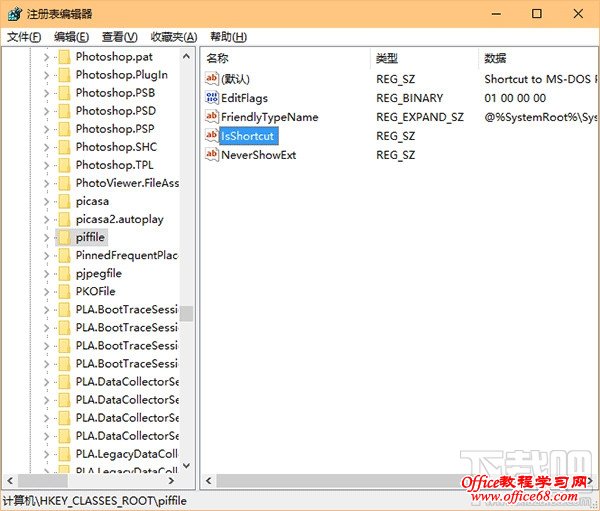The image size is (600, 511).
Task: Click the 01 00 00 00 data cell
Action: (515, 98)
